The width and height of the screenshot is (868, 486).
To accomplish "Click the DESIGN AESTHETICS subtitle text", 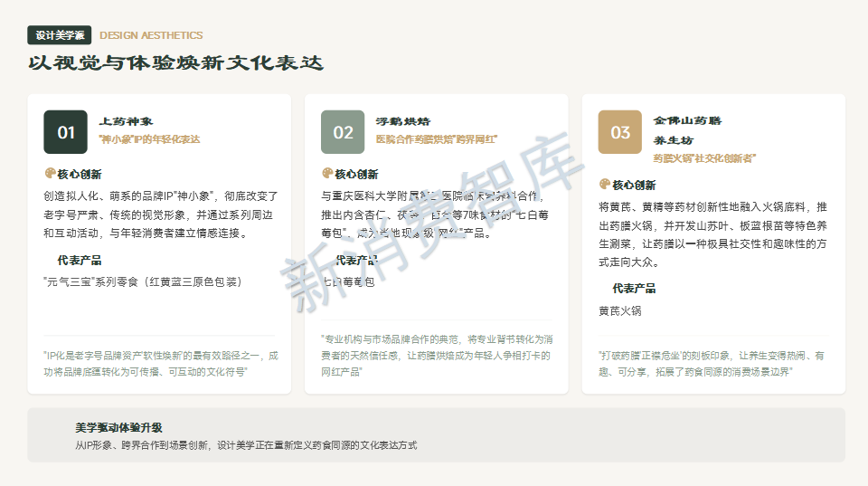I will (x=151, y=35).
